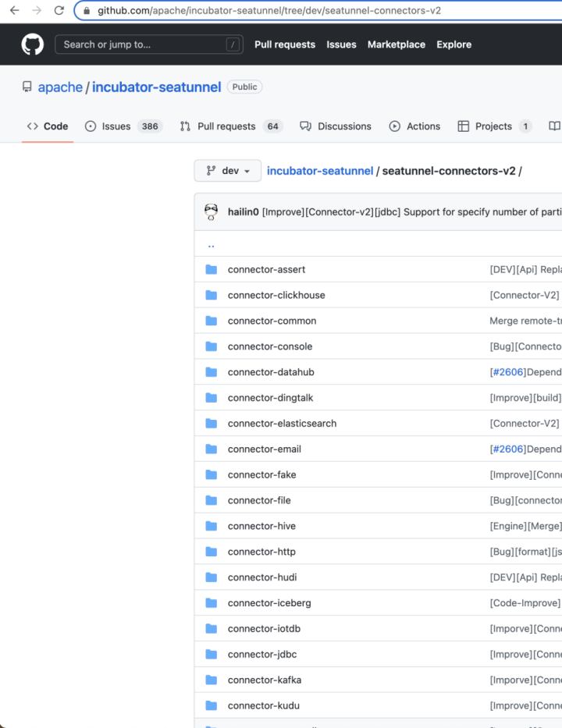Click the connector-assert folder icon
The image size is (562, 728).
211,269
